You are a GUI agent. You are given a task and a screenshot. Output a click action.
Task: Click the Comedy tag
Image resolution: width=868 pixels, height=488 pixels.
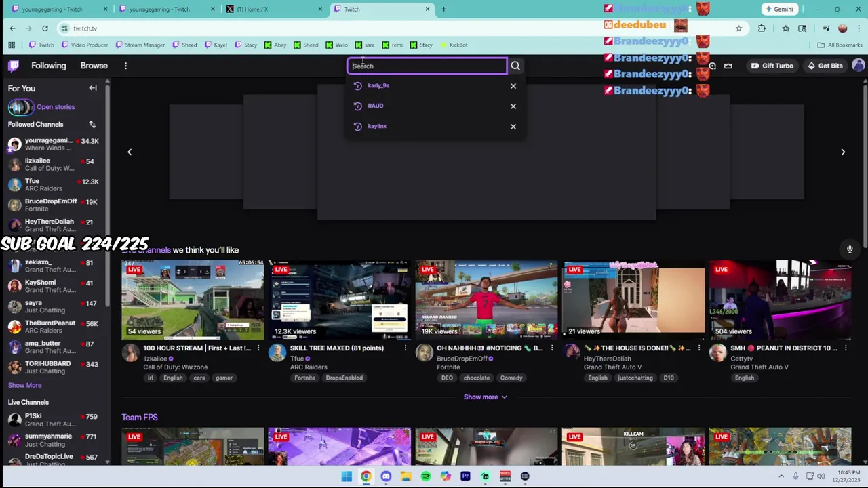[x=511, y=378]
